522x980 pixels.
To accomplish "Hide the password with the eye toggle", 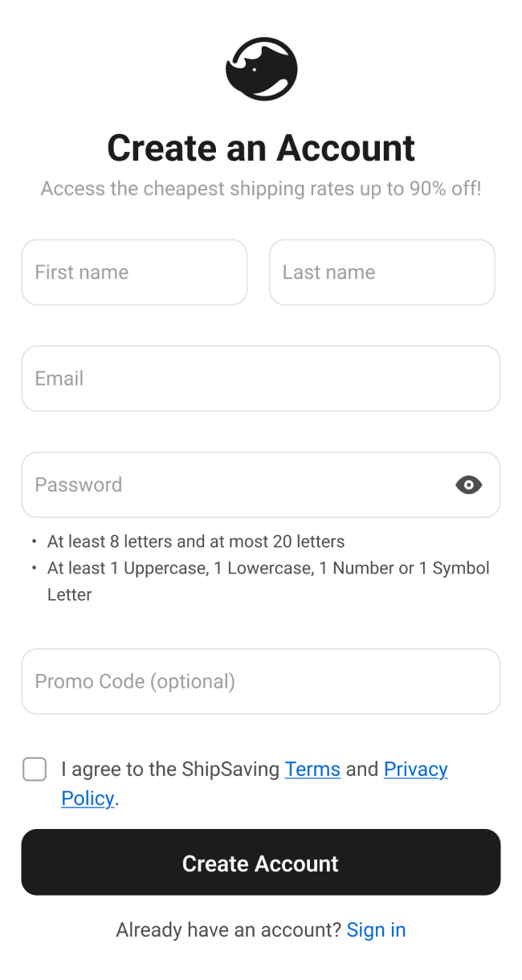I will pyautogui.click(x=468, y=484).
